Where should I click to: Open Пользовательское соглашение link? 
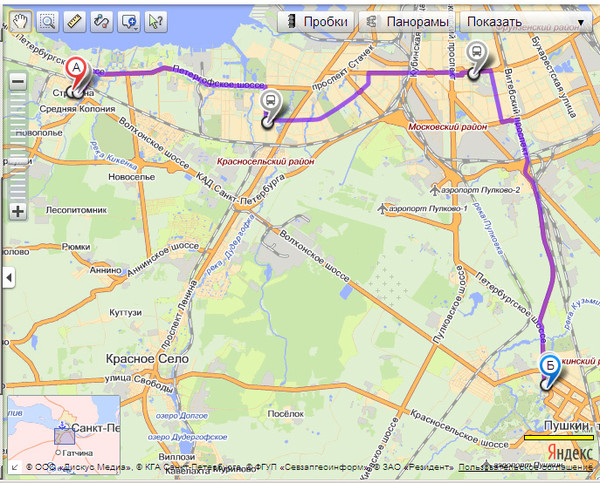point(525,467)
